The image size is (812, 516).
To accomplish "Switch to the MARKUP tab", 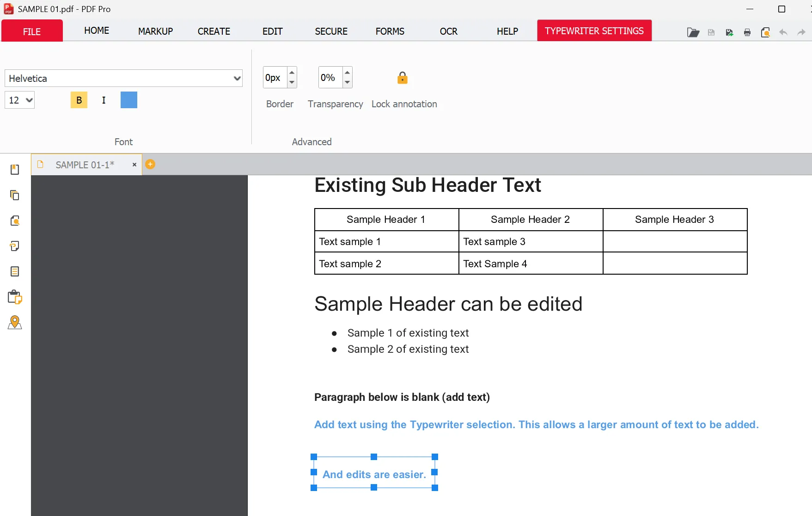I will (155, 31).
